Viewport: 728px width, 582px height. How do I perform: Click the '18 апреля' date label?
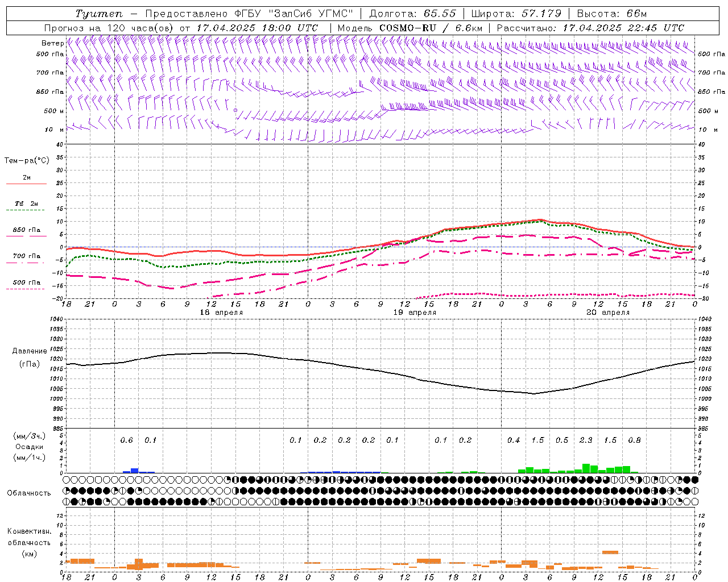[x=221, y=313]
